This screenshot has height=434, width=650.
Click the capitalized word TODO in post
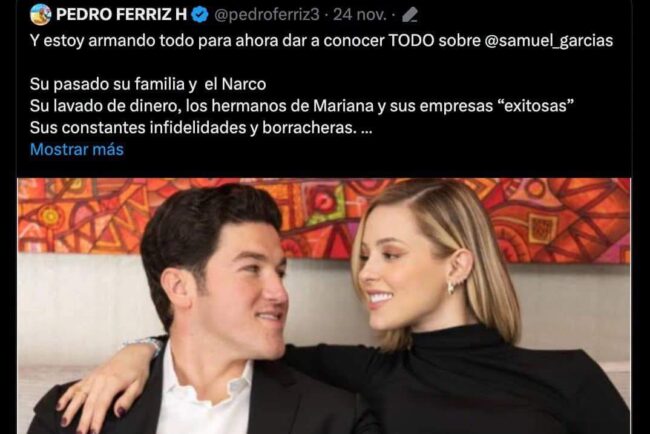click(412, 41)
